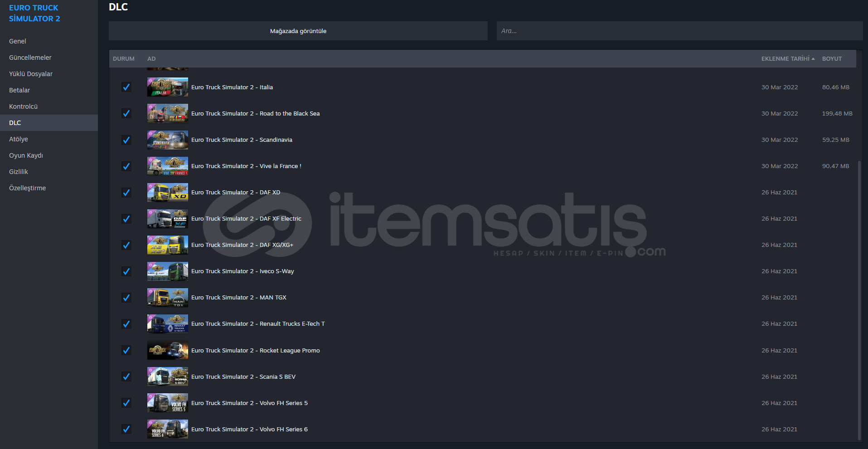Viewport: 868px width, 449px height.
Task: Go to Güncellemeler section
Action: [x=49, y=58]
